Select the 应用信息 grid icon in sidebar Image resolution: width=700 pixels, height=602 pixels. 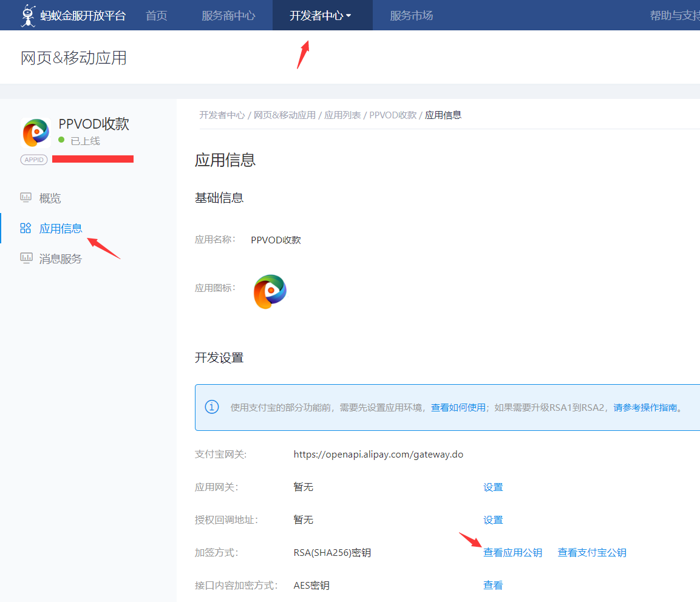pyautogui.click(x=25, y=228)
